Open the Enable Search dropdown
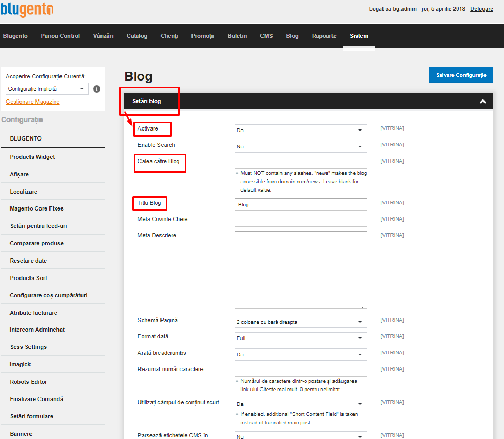 (x=300, y=147)
